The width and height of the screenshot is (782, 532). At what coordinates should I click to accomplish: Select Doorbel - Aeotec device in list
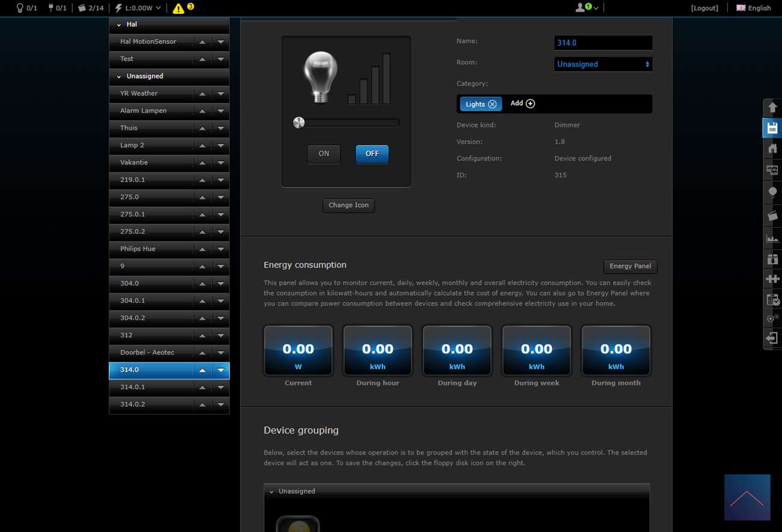point(147,352)
